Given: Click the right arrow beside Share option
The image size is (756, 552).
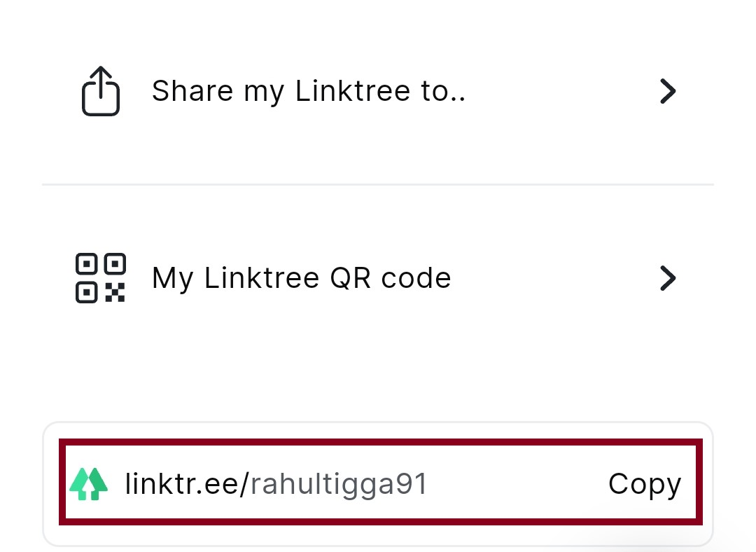Looking at the screenshot, I should [x=668, y=91].
